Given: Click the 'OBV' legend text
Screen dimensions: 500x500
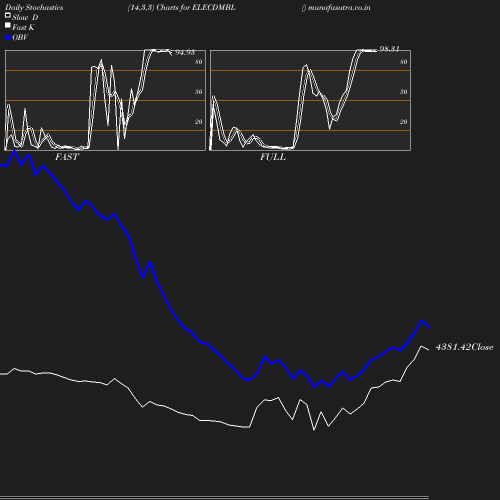Looking at the screenshot, I should [x=20, y=38].
